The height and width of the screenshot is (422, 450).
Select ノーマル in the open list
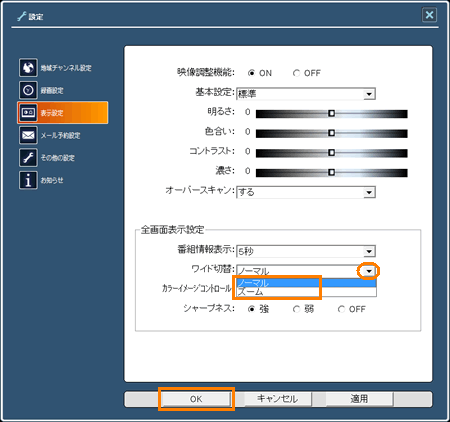306,283
